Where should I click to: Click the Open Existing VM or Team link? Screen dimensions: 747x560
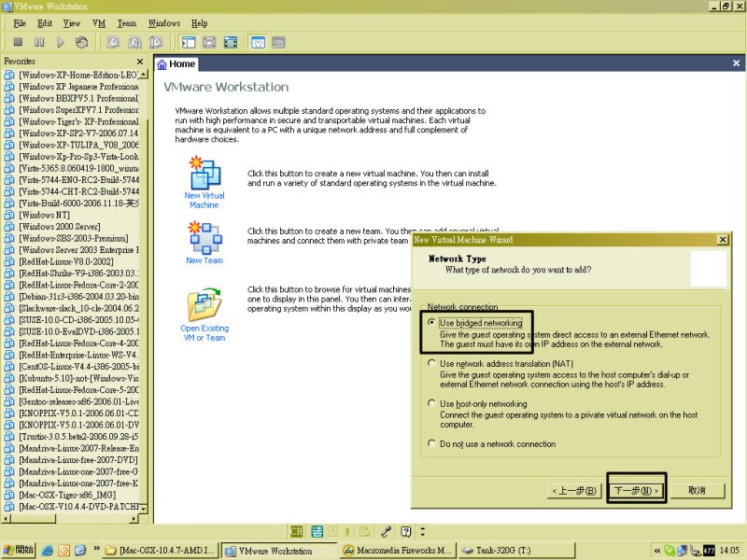click(x=204, y=333)
